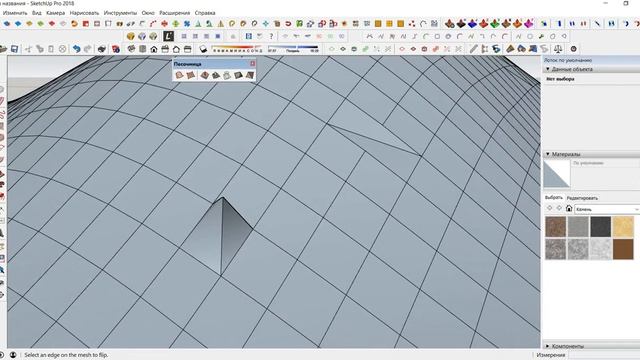This screenshot has height=360, width=640.
Task: Select the Stamp sandbox tool
Action: (216, 75)
